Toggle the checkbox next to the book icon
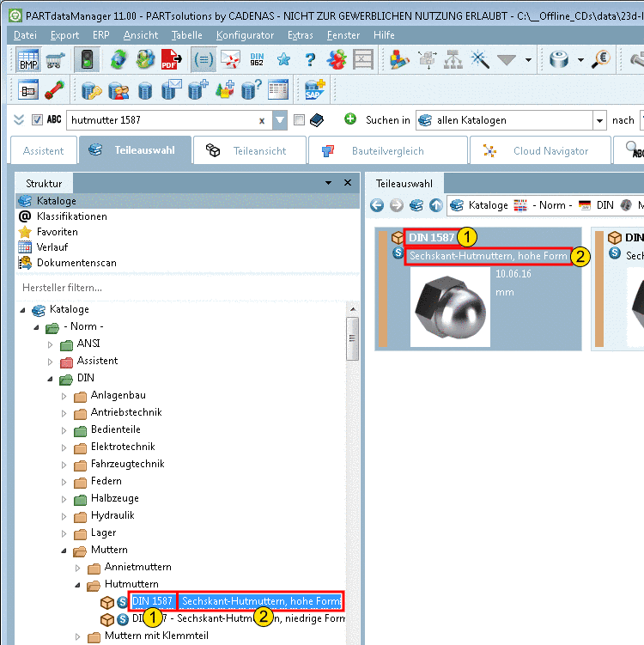Image resolution: width=644 pixels, height=645 pixels. pos(299,120)
